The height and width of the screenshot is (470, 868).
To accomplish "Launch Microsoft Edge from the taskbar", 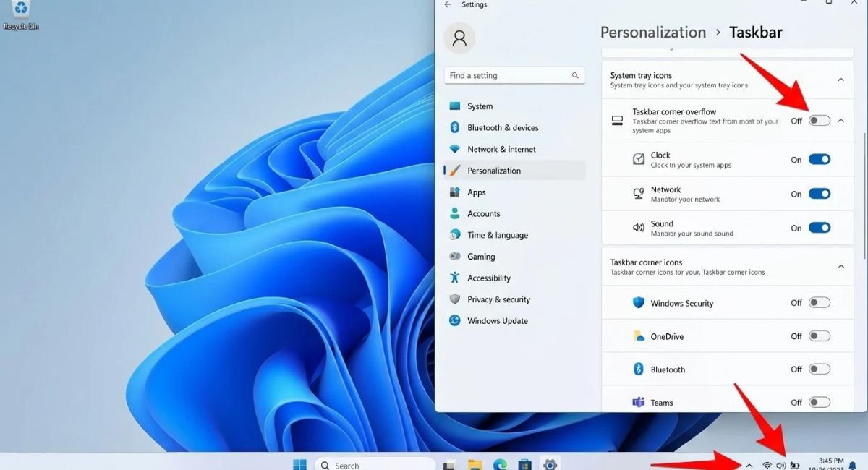I will pos(500,465).
